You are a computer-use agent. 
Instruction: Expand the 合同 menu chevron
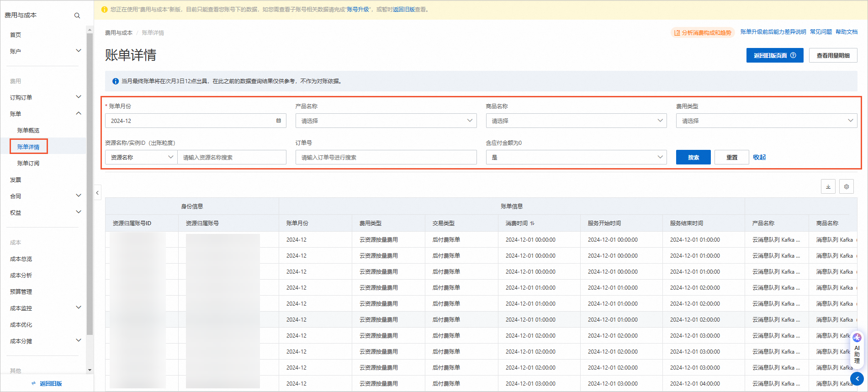tap(79, 196)
